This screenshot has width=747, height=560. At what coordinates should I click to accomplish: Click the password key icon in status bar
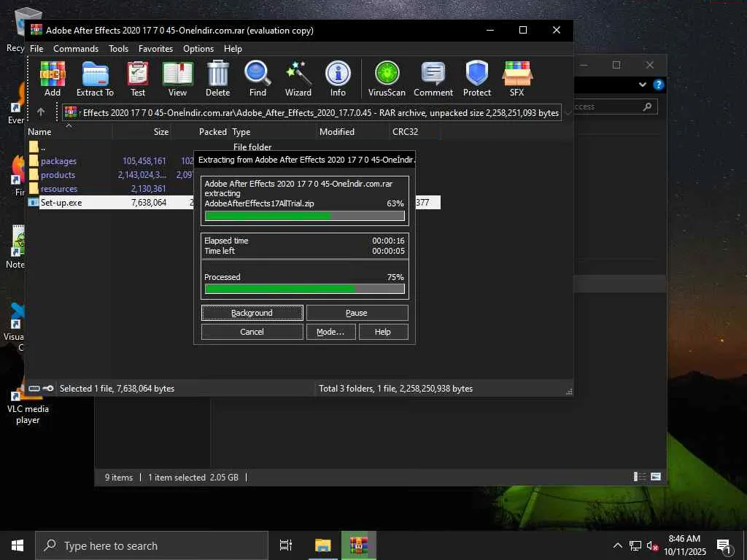48,389
